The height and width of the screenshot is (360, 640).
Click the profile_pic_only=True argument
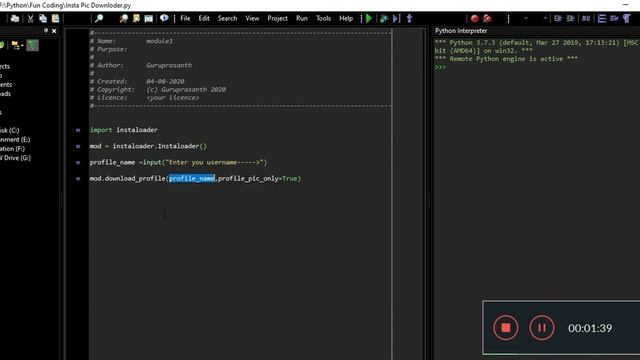(x=258, y=178)
